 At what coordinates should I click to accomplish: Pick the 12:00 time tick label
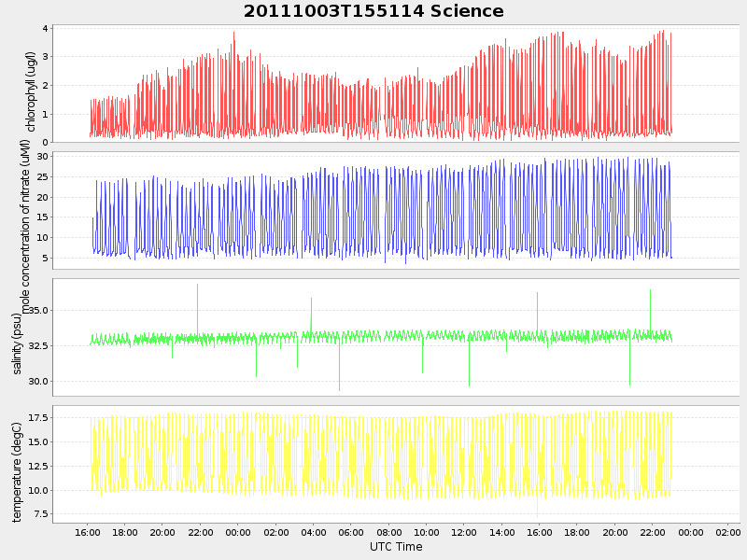click(x=464, y=533)
